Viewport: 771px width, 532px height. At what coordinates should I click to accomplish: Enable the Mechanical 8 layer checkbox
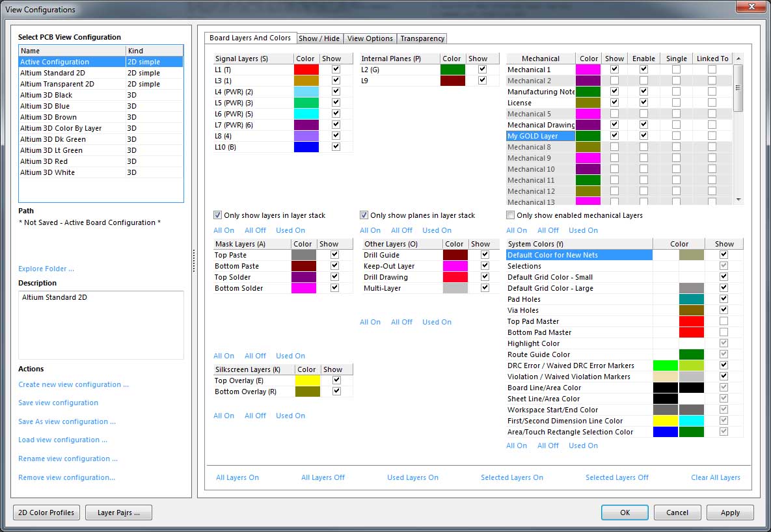(643, 147)
